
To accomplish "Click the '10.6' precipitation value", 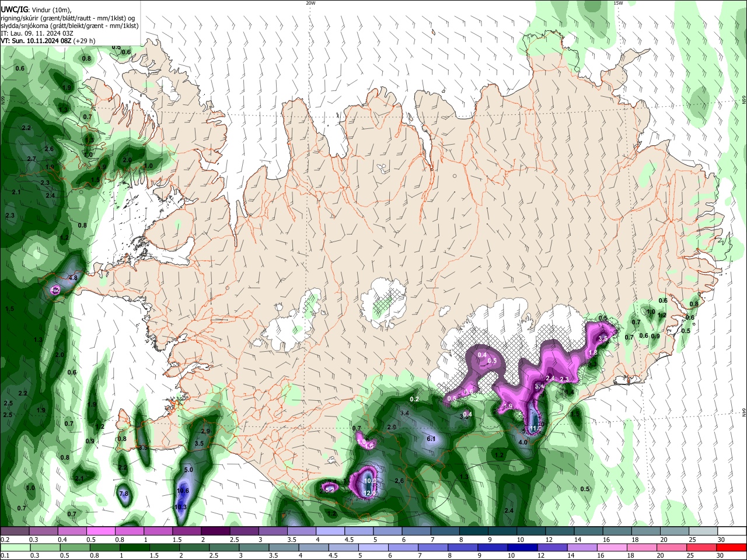I will pyautogui.click(x=183, y=491).
